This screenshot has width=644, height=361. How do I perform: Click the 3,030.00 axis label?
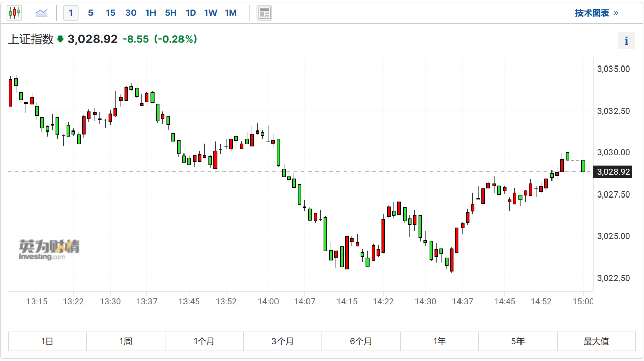(614, 152)
